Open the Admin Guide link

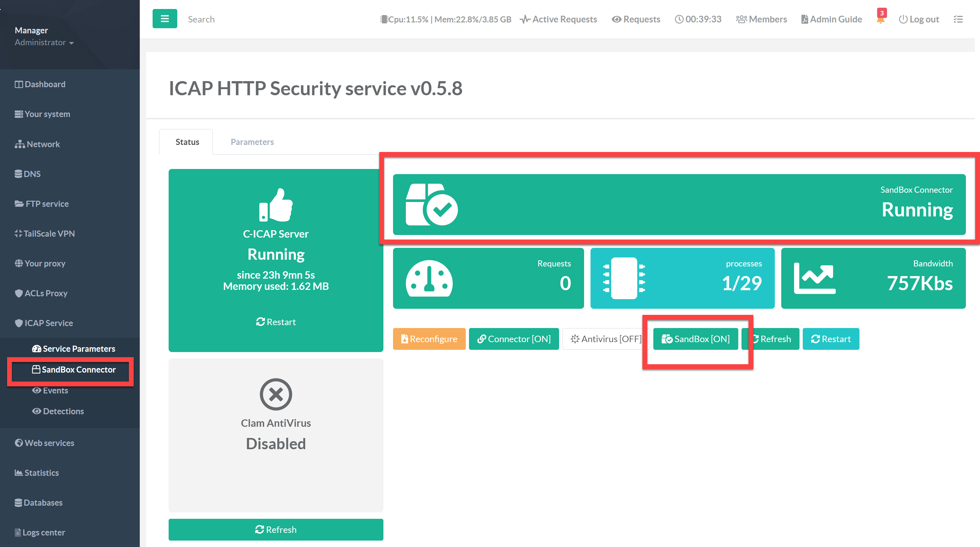point(831,20)
